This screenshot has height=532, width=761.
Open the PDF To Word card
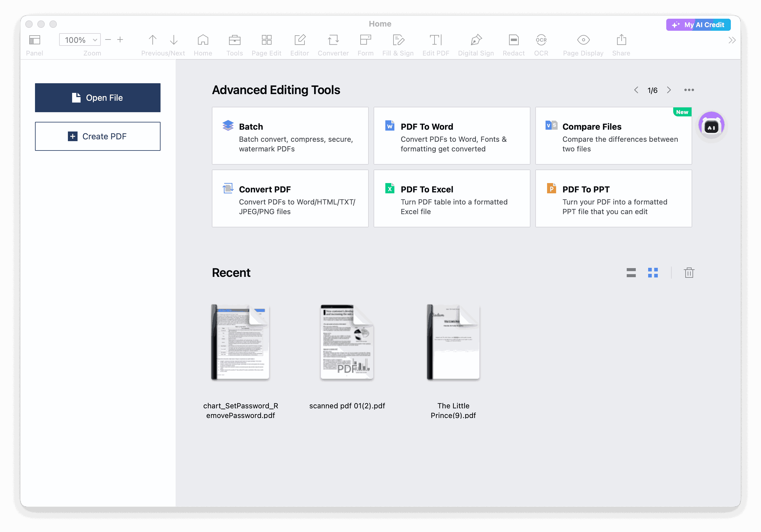tap(452, 135)
